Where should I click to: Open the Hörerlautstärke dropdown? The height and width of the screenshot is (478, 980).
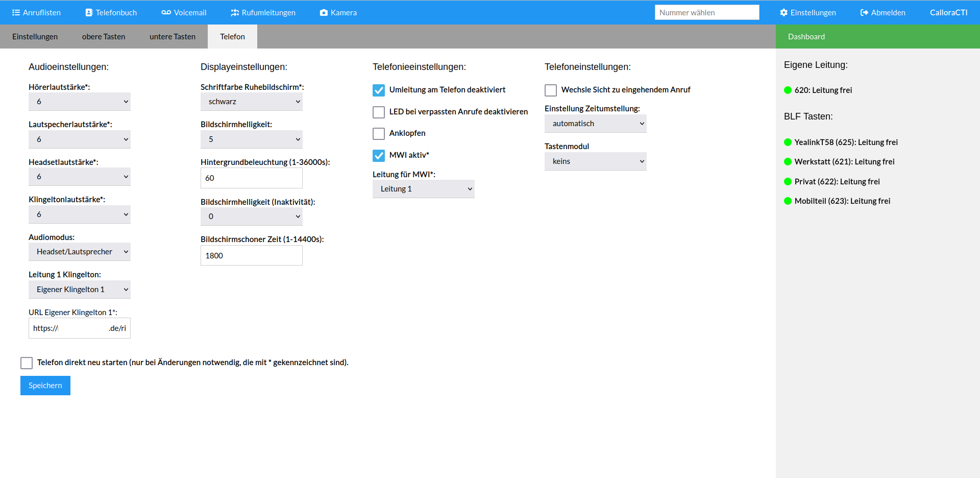pyautogui.click(x=80, y=102)
